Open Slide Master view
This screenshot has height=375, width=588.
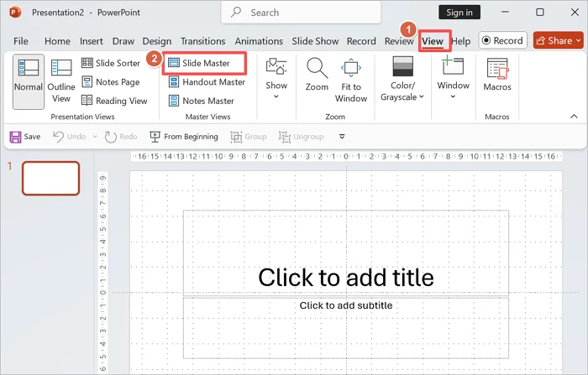click(199, 63)
